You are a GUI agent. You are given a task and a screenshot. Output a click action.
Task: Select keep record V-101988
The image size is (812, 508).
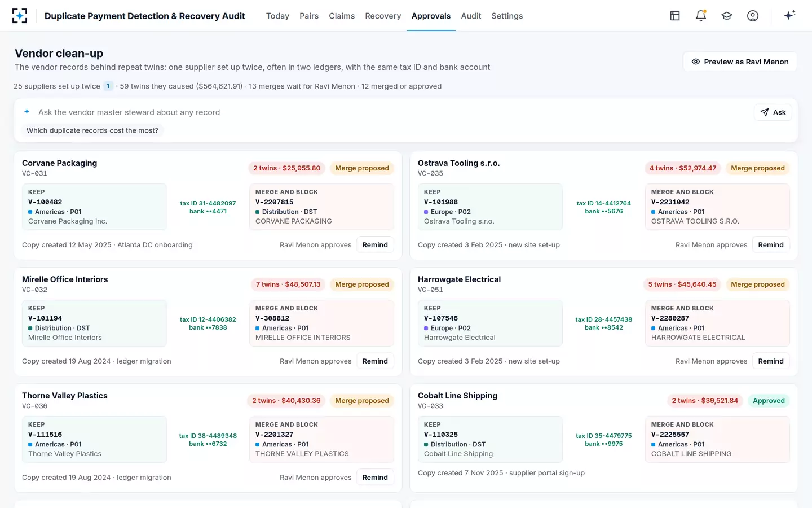(x=490, y=207)
